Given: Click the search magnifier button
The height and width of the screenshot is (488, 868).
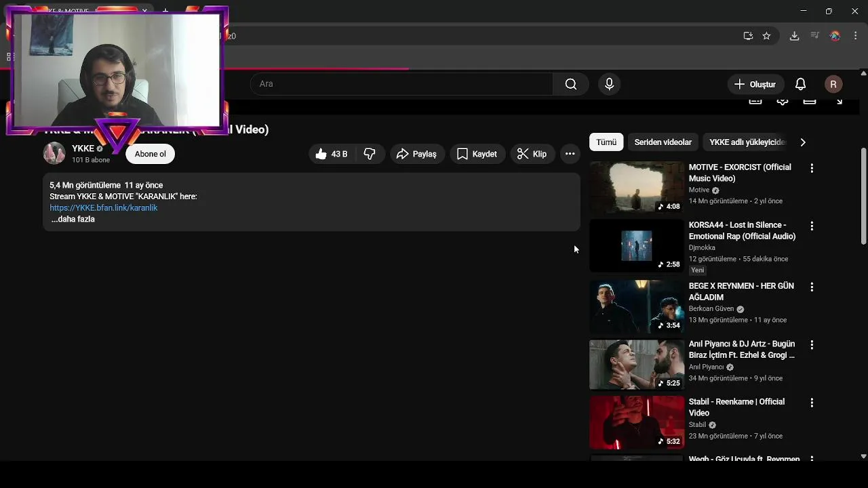Looking at the screenshot, I should tap(571, 84).
